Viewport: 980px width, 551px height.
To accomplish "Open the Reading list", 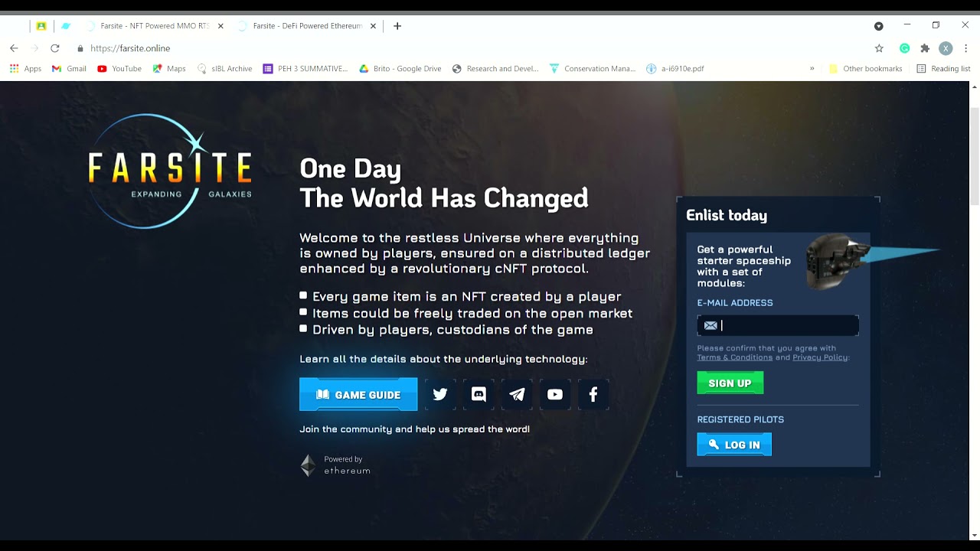I will [943, 68].
